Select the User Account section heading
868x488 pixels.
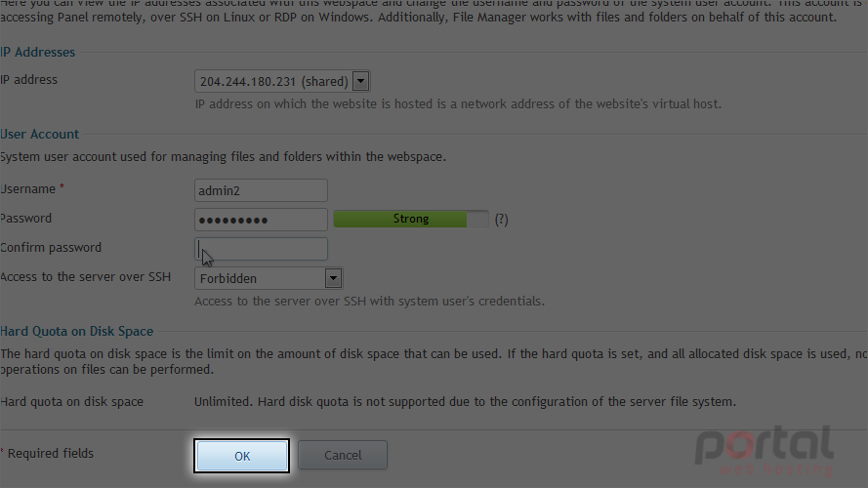(39, 135)
